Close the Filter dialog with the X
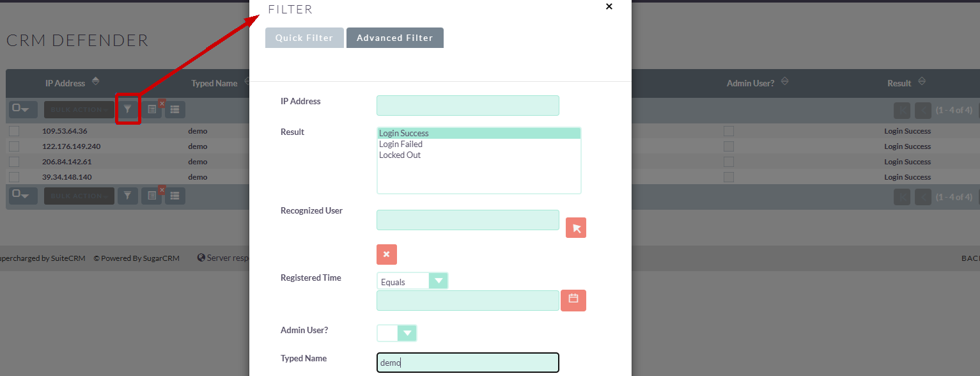980x376 pixels. click(x=609, y=6)
